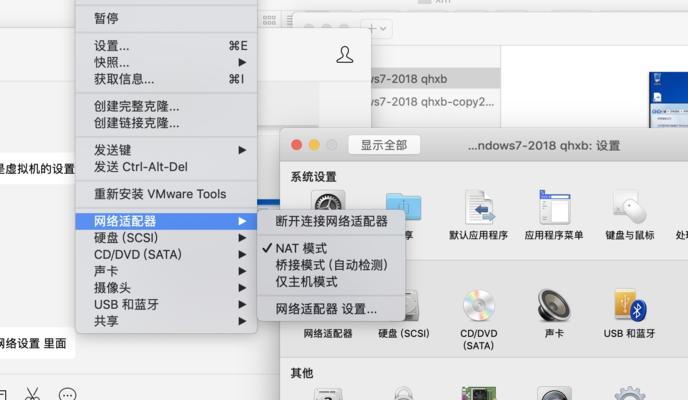Viewport: 688px width, 400px height.
Task: Select 重新安装 VMware Tools
Action: [x=166, y=194]
